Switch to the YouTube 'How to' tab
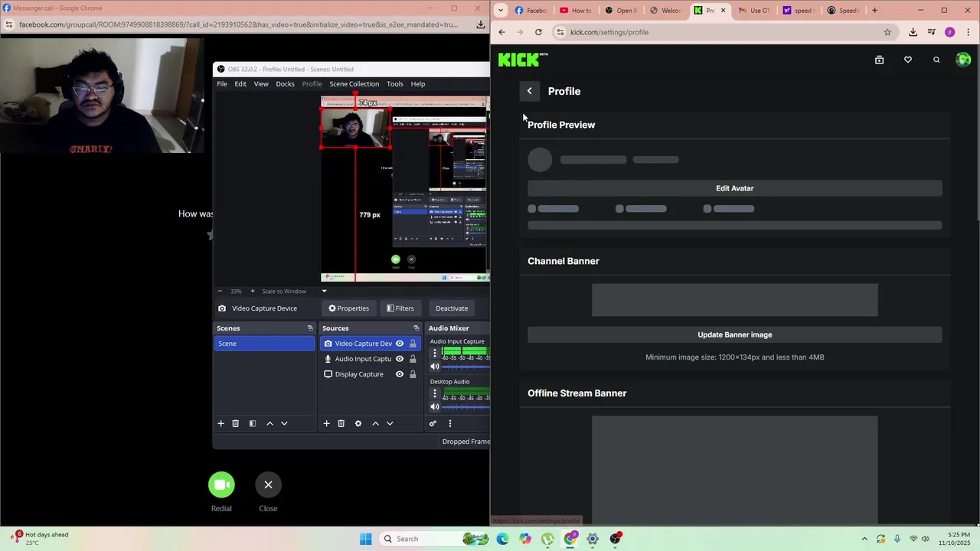Screen dimensions: 980x551 pyautogui.click(x=576, y=11)
